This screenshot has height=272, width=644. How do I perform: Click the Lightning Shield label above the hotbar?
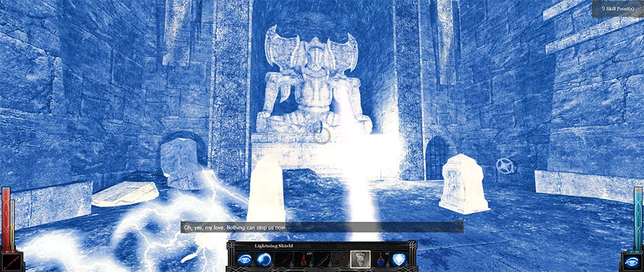point(272,245)
